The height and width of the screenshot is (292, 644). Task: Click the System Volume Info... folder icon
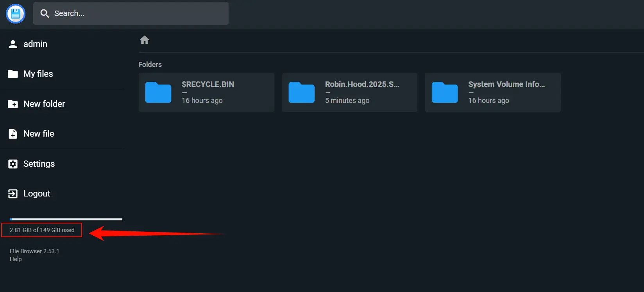coord(445,92)
